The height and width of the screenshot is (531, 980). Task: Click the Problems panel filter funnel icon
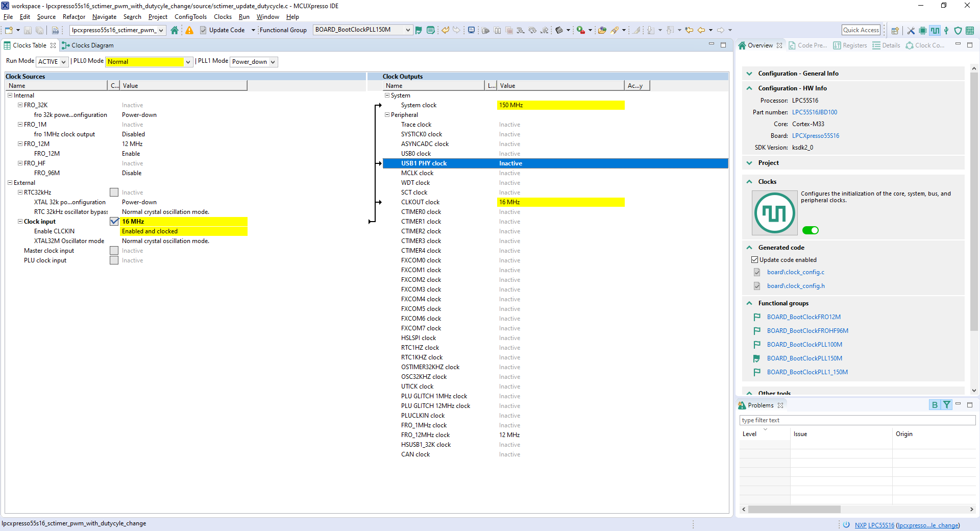947,405
